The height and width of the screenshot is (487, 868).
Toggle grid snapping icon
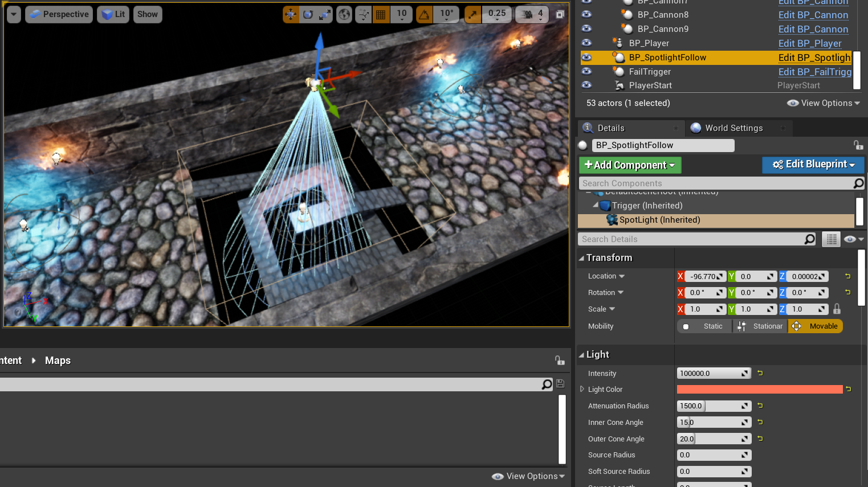[x=381, y=14]
